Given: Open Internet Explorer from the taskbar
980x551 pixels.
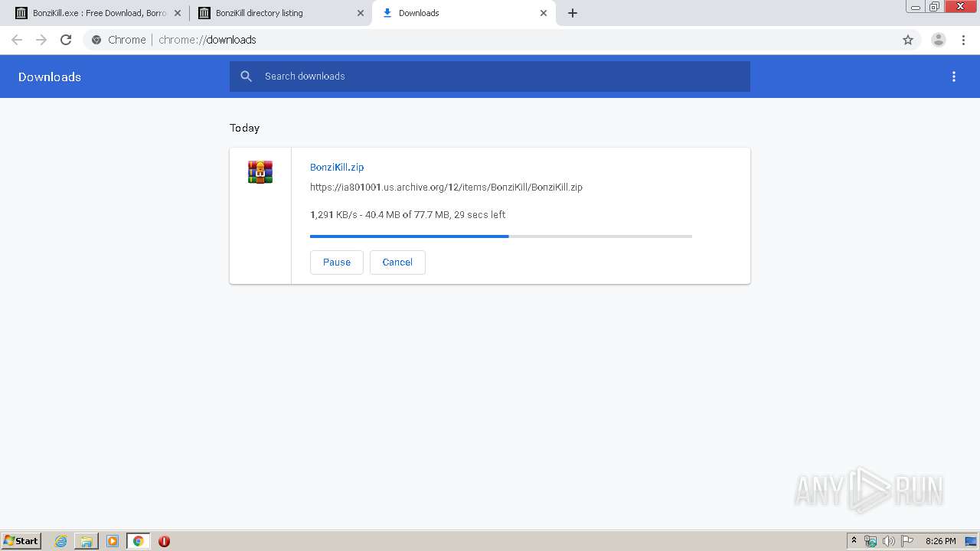Looking at the screenshot, I should tap(61, 541).
